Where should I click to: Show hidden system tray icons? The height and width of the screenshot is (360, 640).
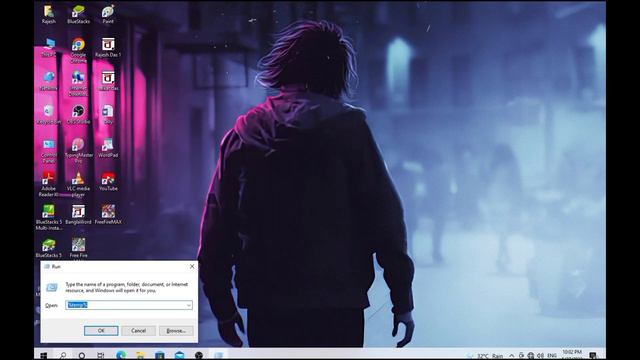click(511, 356)
